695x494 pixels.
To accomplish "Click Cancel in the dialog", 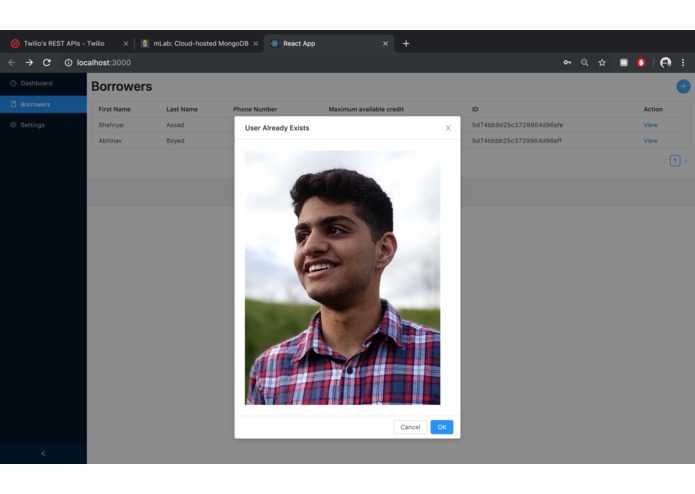I will click(x=410, y=427).
